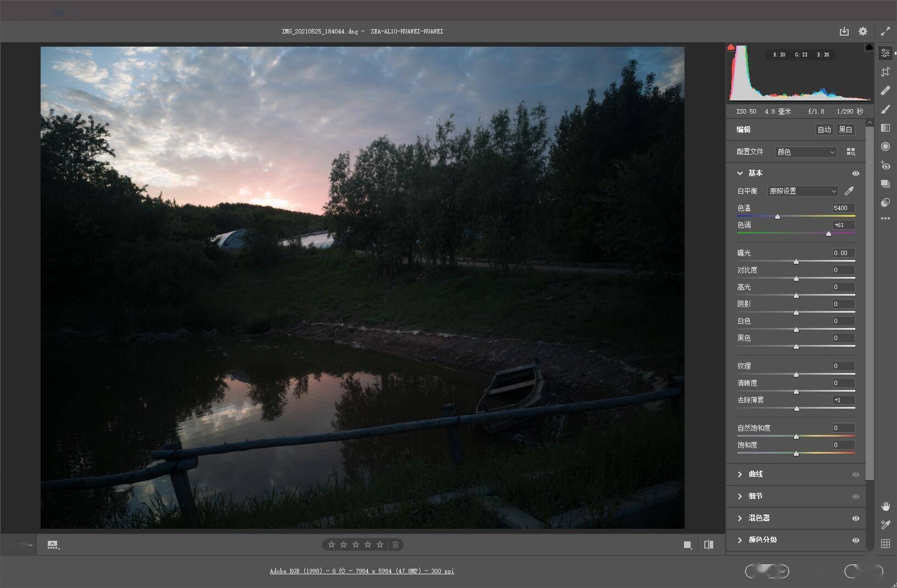Toggle visibility of 颜色分级 panel edits
The width and height of the screenshot is (897, 588).
point(855,540)
